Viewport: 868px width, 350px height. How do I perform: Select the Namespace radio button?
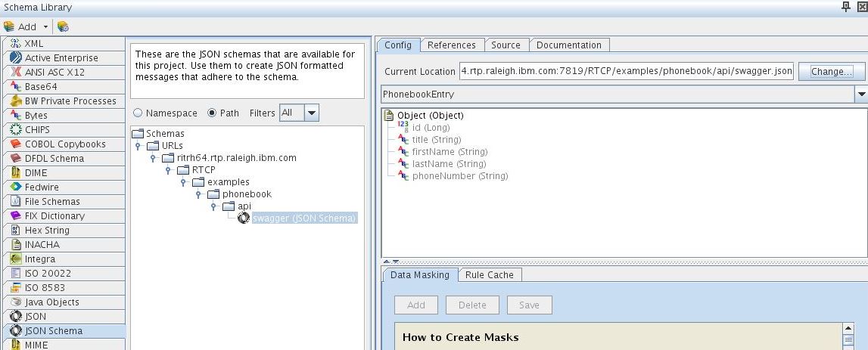[x=138, y=113]
